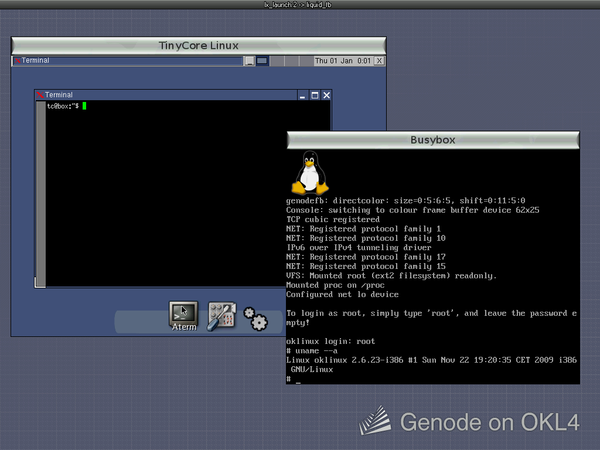Click 'GNU/Linux' output line in Busybox
Screen dimensions: 600x450
[312, 370]
